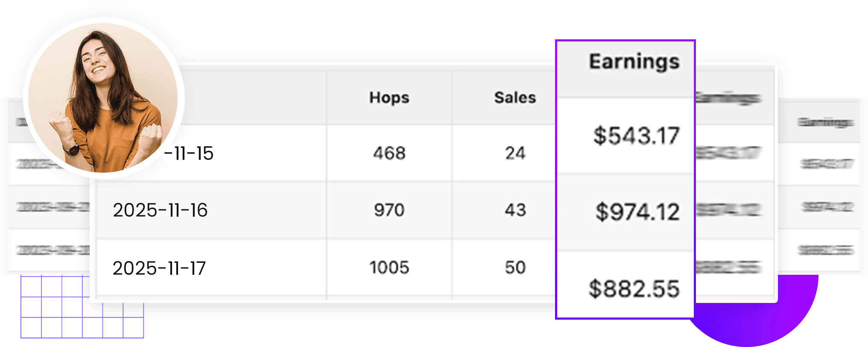This screenshot has width=868, height=347.
Task: Select the 2025-11-17 date cell
Action: 159,268
